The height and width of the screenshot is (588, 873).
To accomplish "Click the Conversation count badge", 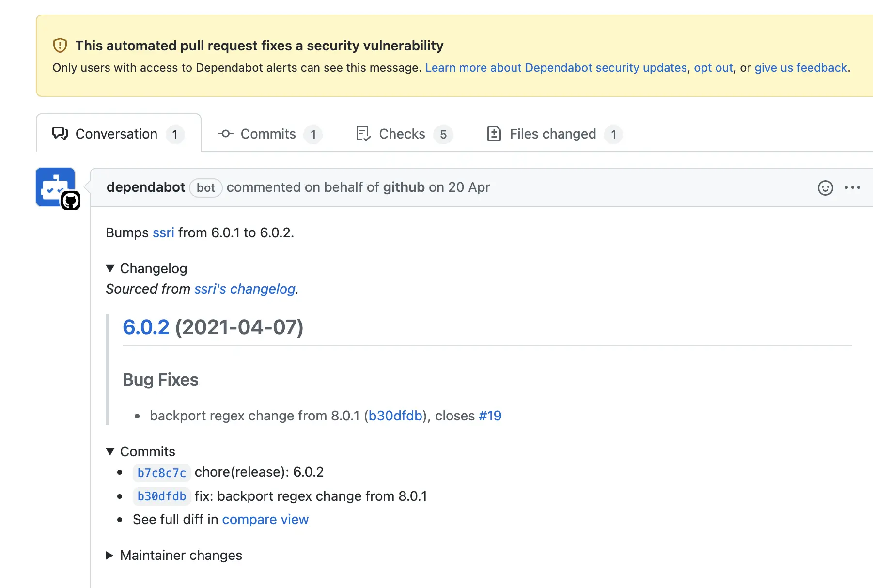I will [175, 134].
